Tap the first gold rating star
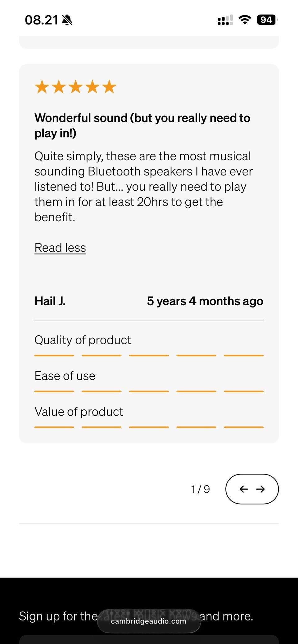The image size is (298, 644). (x=42, y=87)
